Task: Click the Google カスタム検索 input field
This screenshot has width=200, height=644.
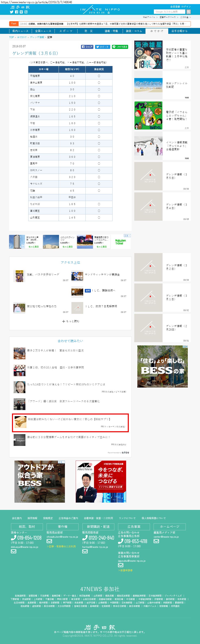Action: point(169,12)
